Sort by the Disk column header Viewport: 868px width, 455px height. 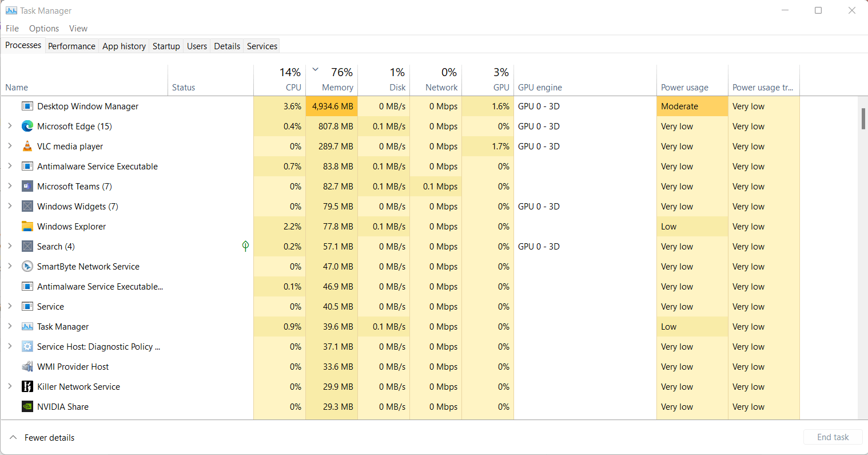click(384, 80)
